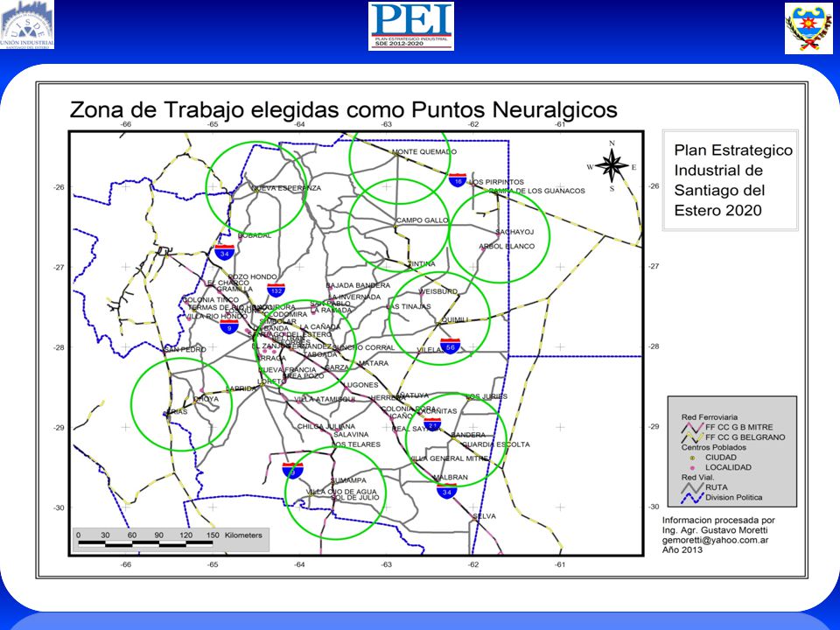
Task: Click the PAMPA DE LOS GUANACOS label
Action: pos(536,191)
